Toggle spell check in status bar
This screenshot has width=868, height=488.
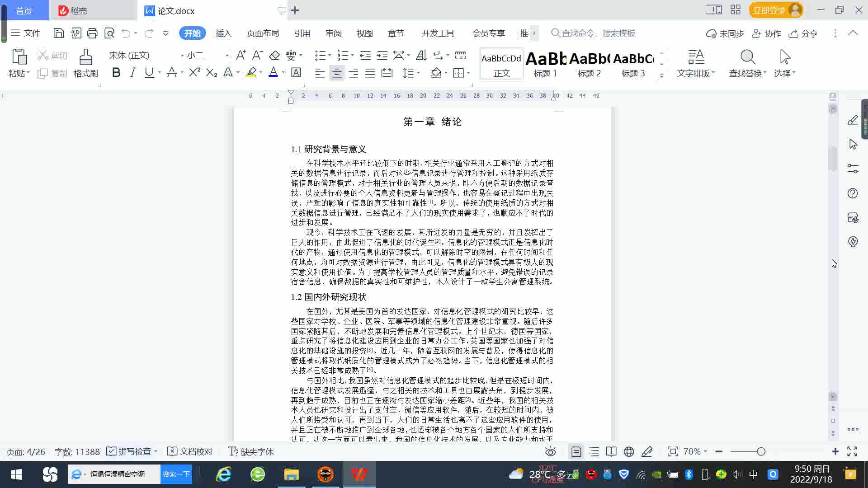tap(132, 451)
